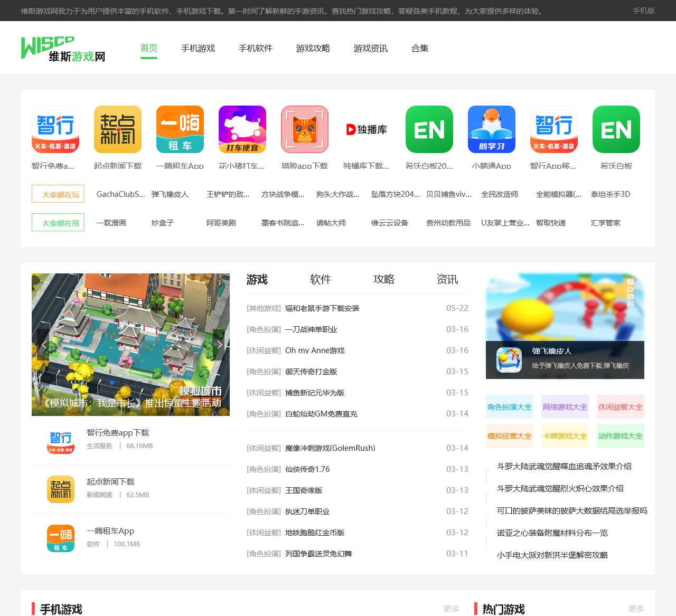Image resolution: width=676 pixels, height=616 pixels.
Task: Open 仙侠传奇1.76 list entry
Action: (x=307, y=469)
